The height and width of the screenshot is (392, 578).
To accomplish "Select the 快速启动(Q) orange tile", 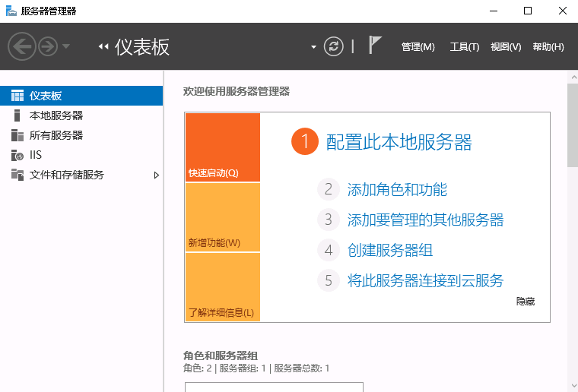I will (x=222, y=147).
